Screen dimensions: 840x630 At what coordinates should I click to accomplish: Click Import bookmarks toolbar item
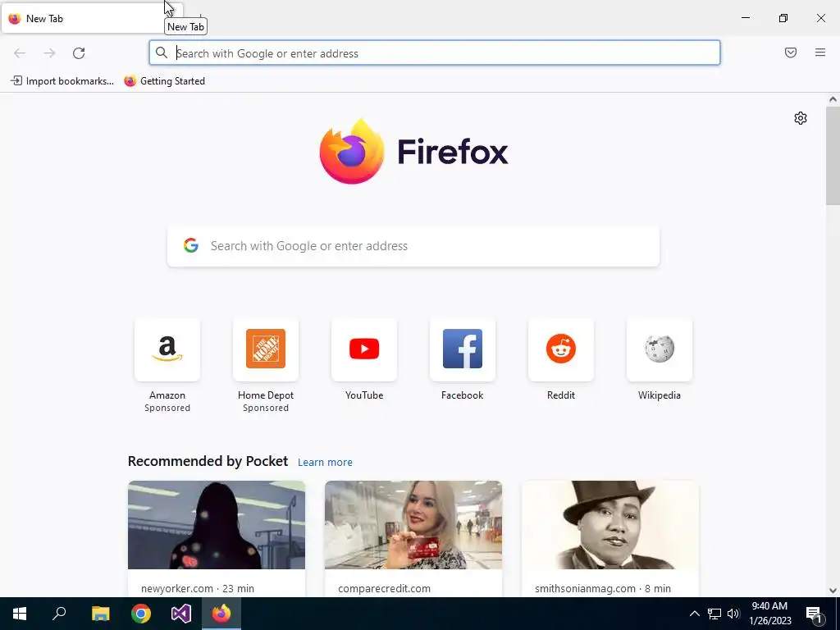pyautogui.click(x=62, y=81)
